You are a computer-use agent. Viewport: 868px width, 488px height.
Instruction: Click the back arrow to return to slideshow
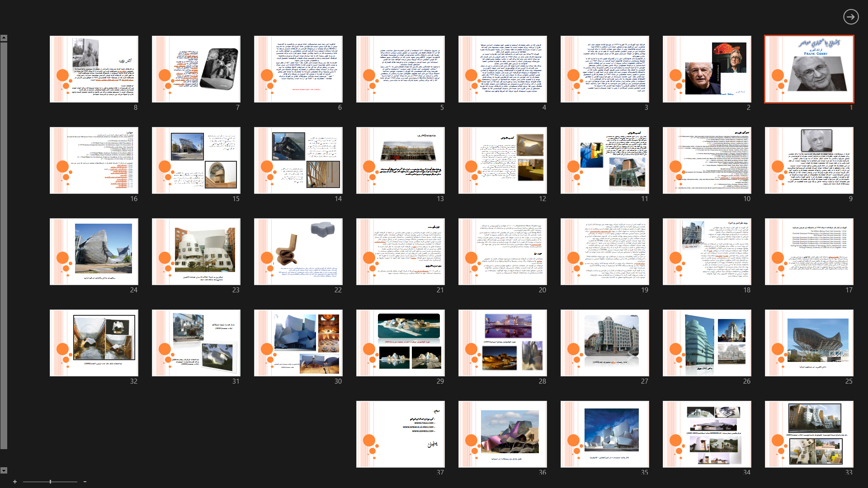pos(850,17)
